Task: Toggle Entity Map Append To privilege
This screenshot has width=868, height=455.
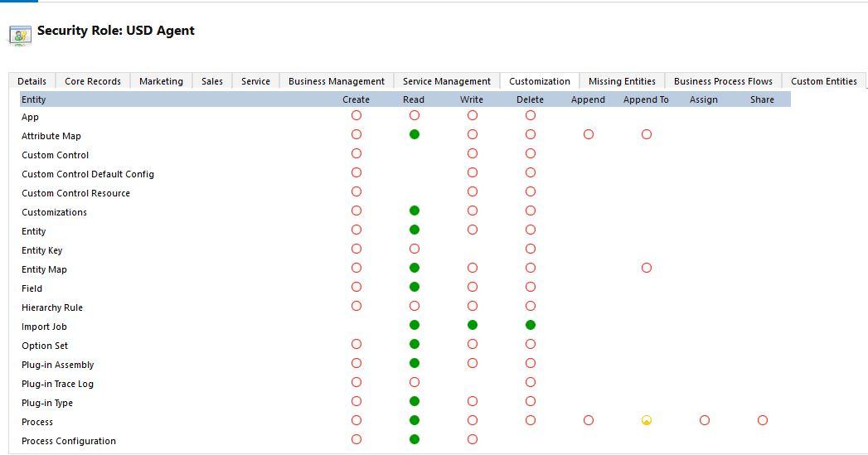Action: [647, 268]
